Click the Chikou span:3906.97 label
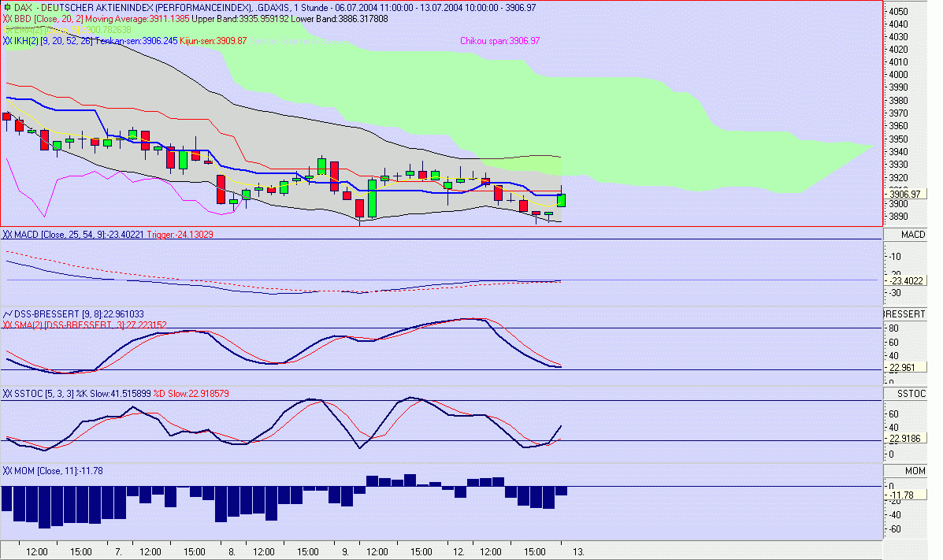The height and width of the screenshot is (560, 943). point(499,41)
